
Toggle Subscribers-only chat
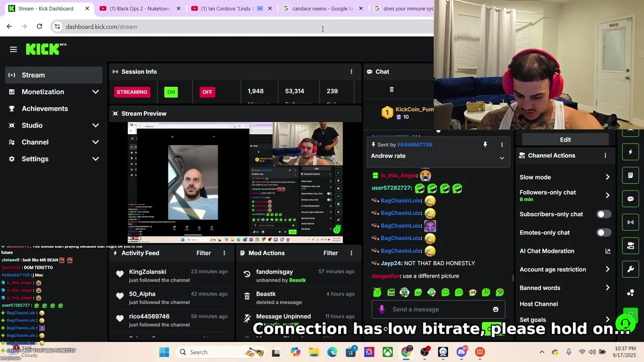point(604,214)
